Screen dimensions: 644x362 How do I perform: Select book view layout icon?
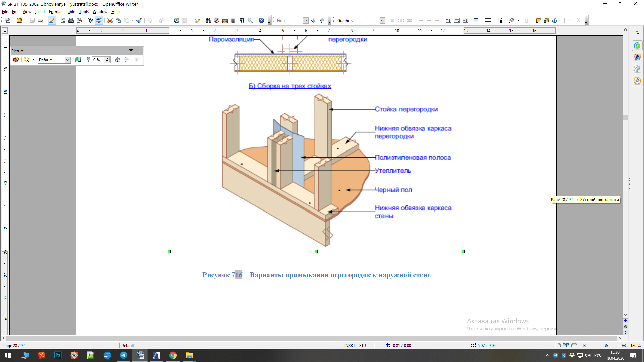pyautogui.click(x=574, y=345)
